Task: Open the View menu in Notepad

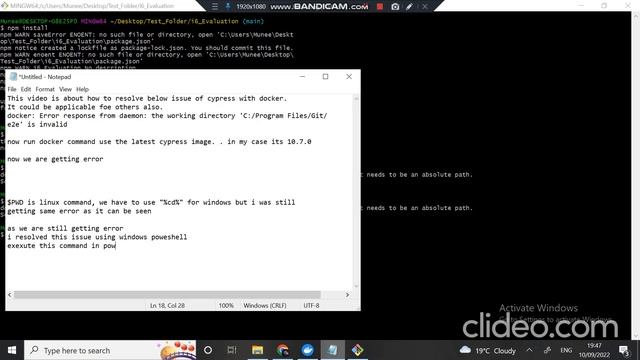Action: click(65, 89)
